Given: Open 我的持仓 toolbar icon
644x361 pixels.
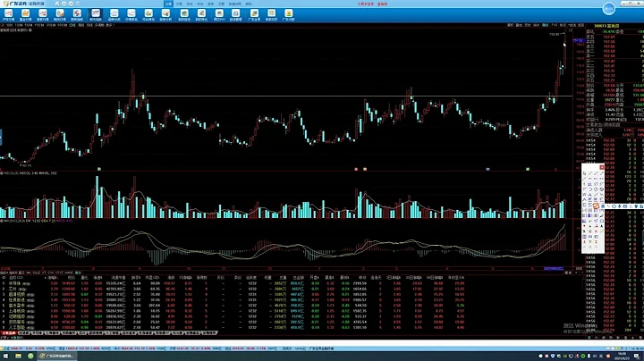Looking at the screenshot, I should 201,15.
